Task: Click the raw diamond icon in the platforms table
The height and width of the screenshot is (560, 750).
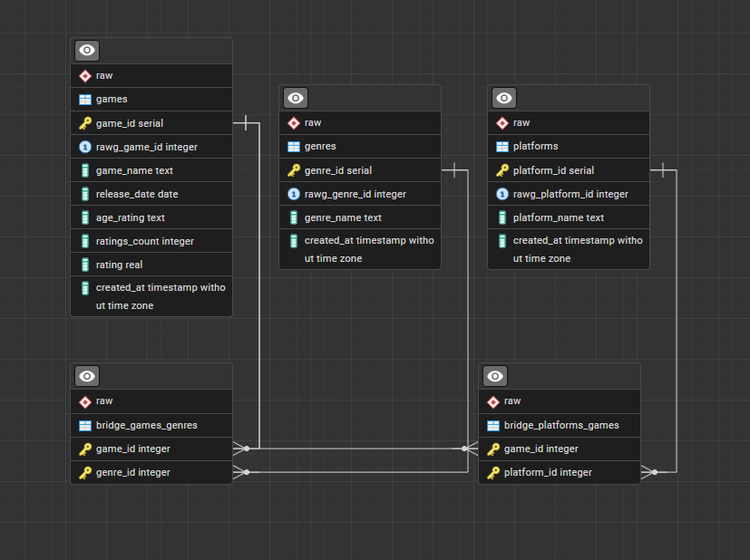Action: [x=502, y=122]
